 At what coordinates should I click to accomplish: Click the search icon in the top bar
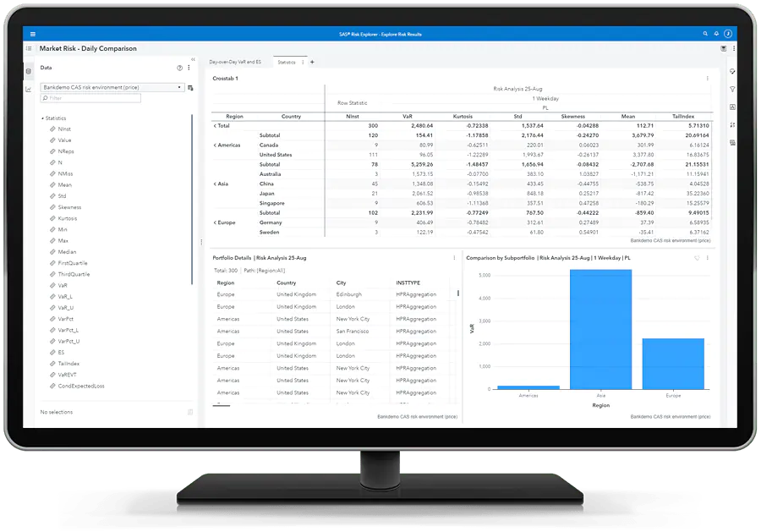[x=704, y=34]
